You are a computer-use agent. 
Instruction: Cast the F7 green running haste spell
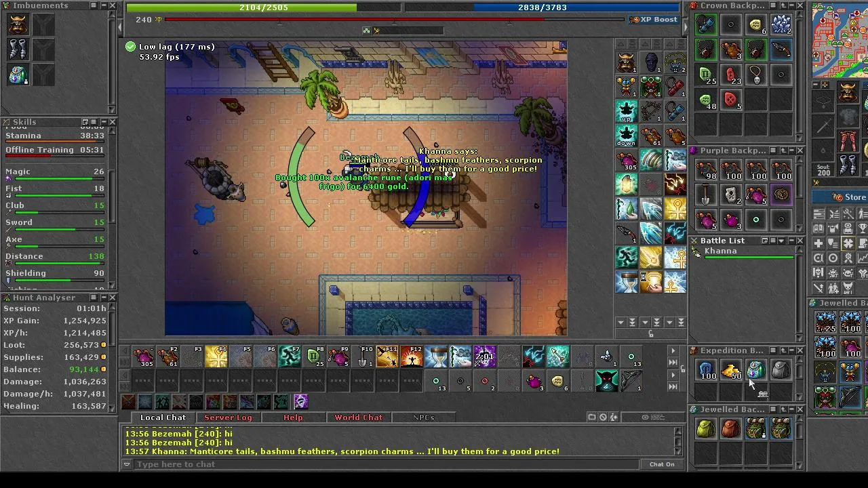point(290,357)
